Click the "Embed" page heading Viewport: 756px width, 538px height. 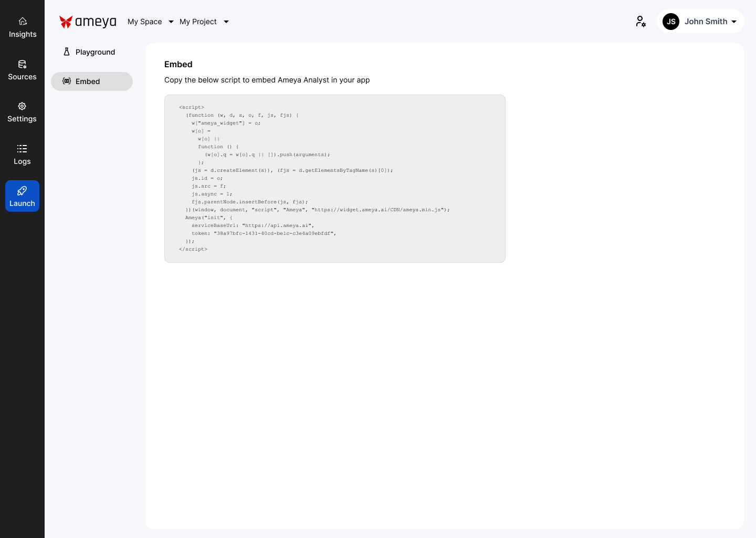[x=178, y=64]
